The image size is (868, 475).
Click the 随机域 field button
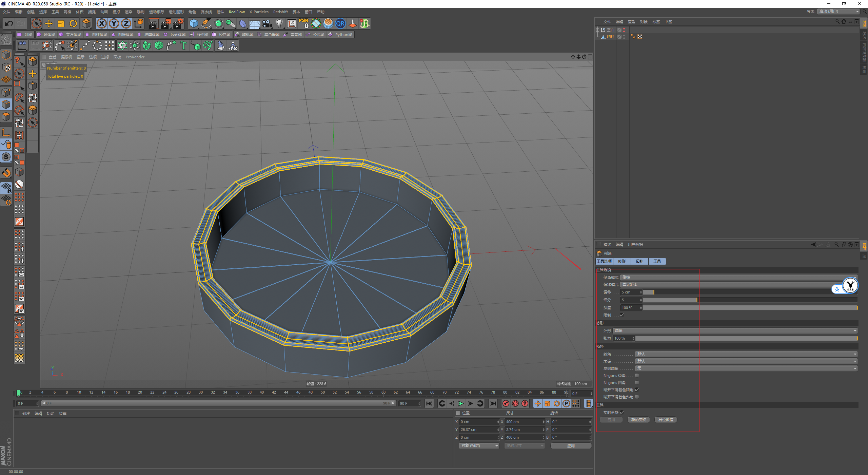pos(244,35)
